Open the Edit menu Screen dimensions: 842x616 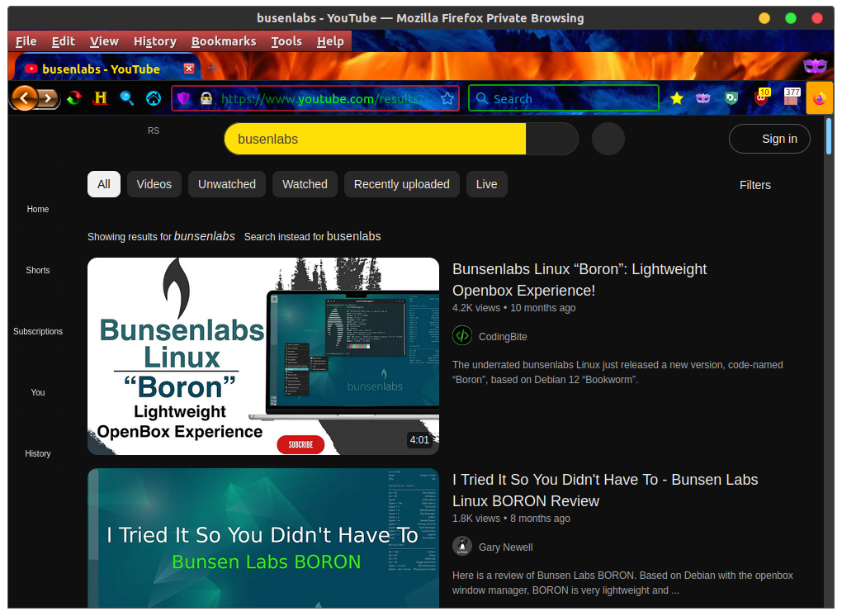pos(64,41)
